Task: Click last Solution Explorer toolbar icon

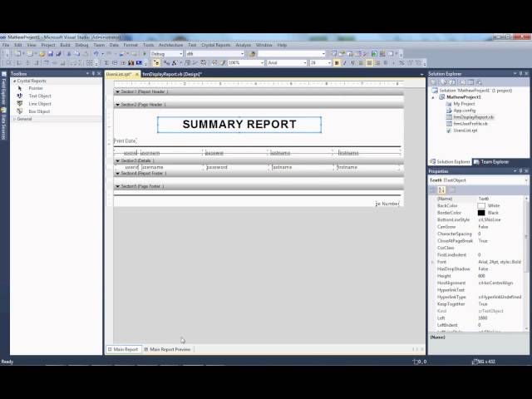Action: point(479,82)
